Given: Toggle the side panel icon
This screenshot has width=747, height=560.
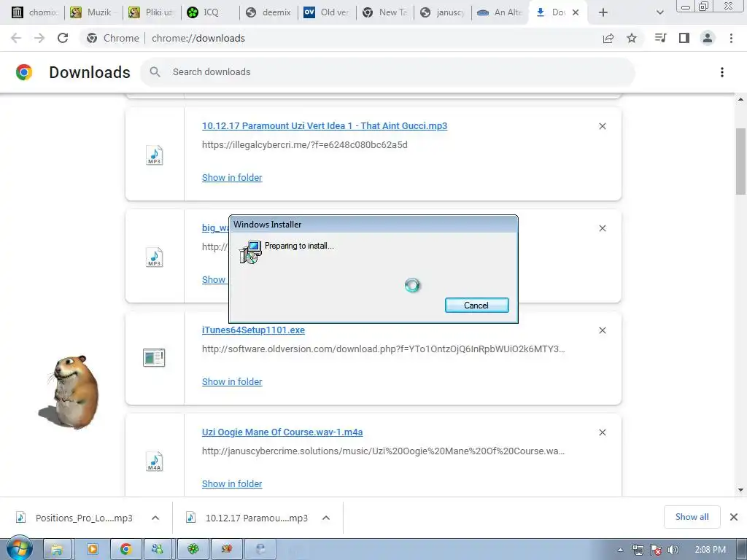Looking at the screenshot, I should (x=684, y=38).
